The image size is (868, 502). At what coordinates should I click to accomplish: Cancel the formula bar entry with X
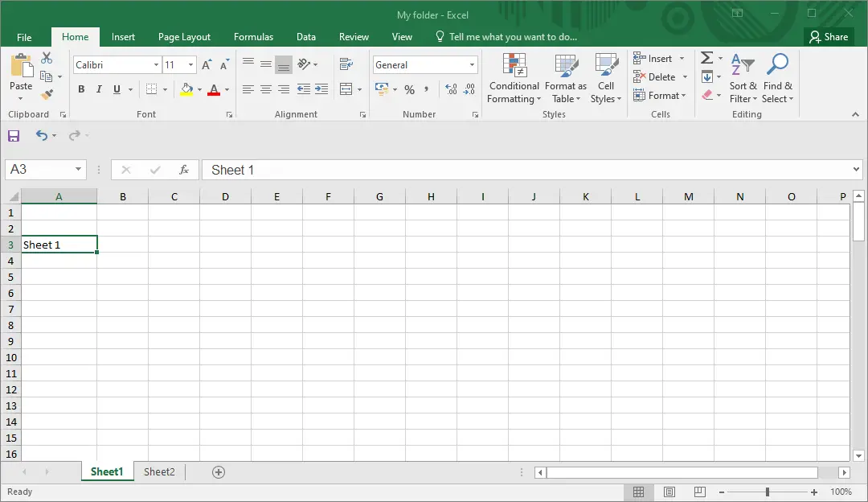click(x=126, y=170)
